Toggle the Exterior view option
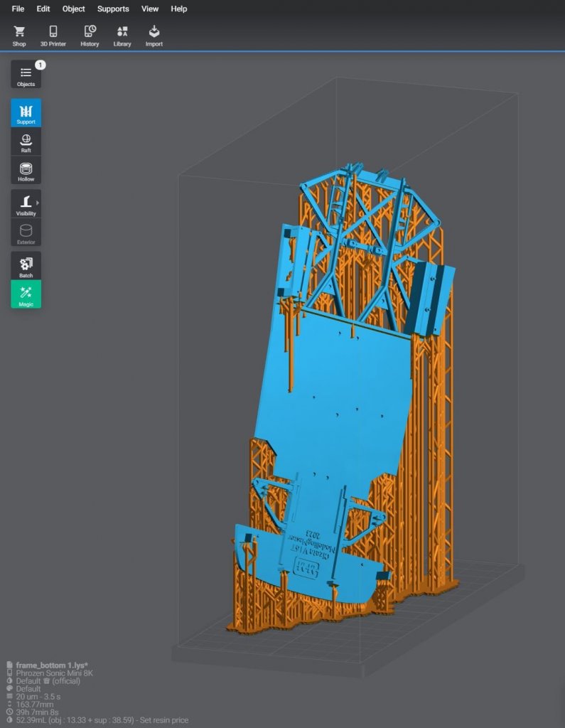The height and width of the screenshot is (728, 565). pos(26,233)
